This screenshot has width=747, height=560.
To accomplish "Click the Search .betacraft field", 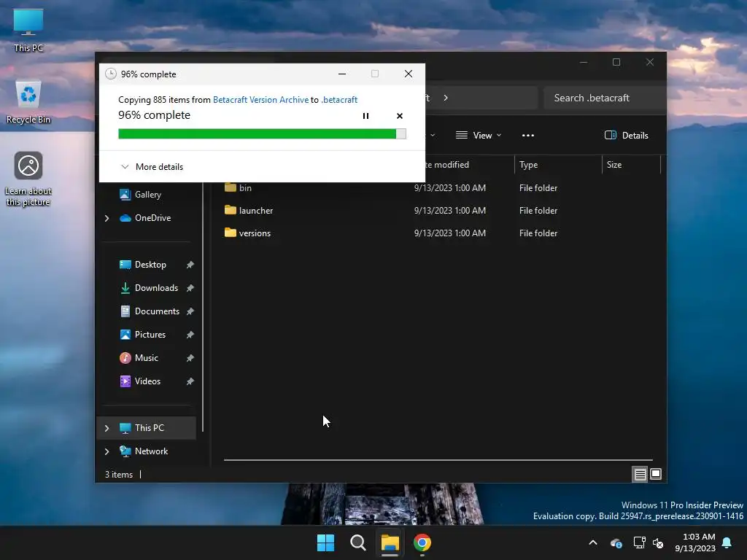I will coord(605,98).
